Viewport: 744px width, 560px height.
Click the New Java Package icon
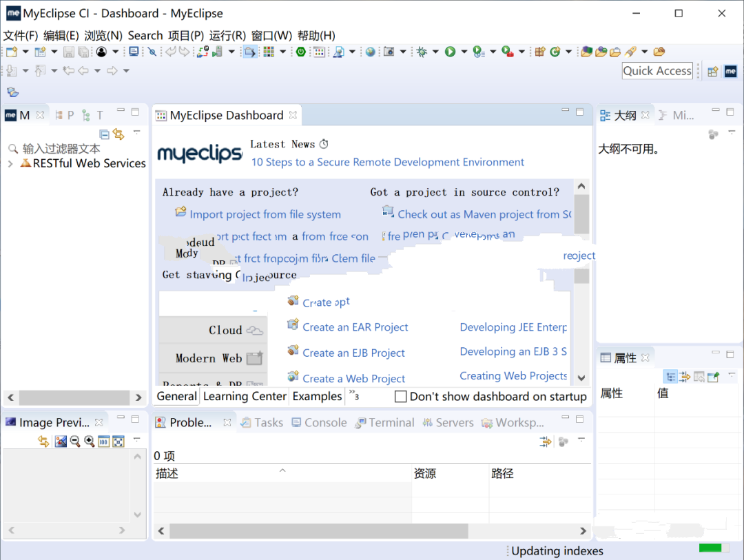539,52
